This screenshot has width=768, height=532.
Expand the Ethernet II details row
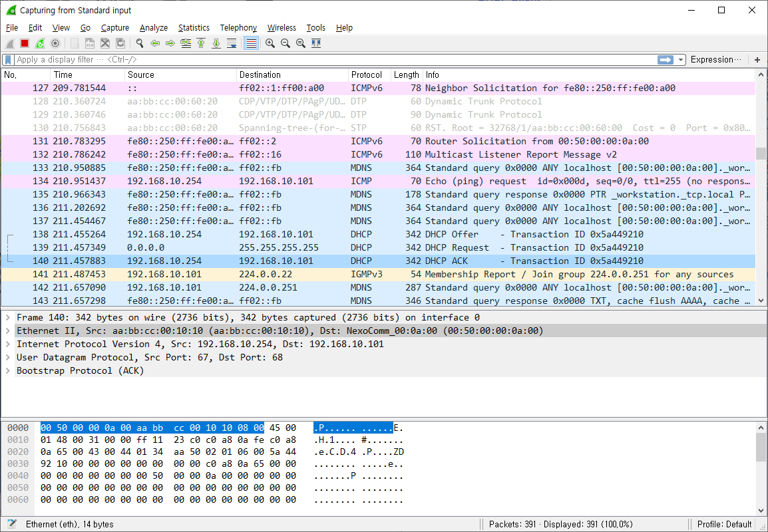[x=8, y=331]
